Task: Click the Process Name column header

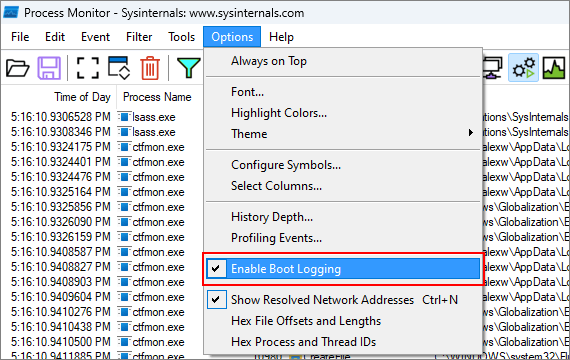Action: (x=157, y=97)
